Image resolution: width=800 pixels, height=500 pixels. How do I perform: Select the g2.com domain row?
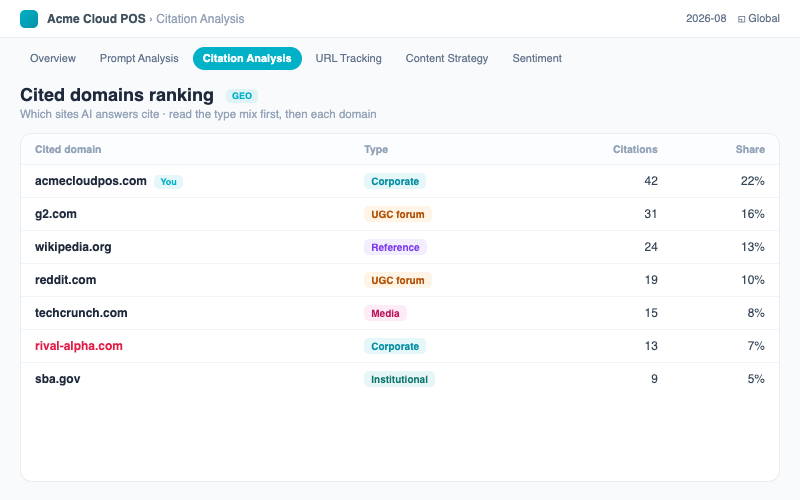tap(400, 214)
